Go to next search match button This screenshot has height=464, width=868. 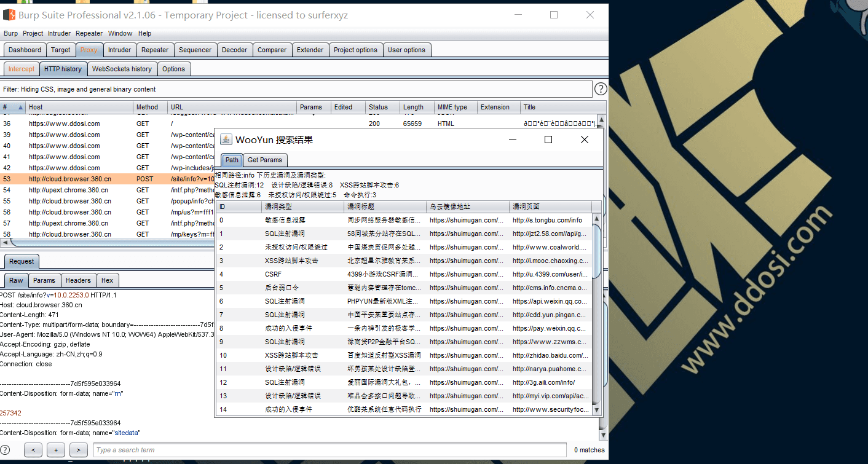(79, 450)
